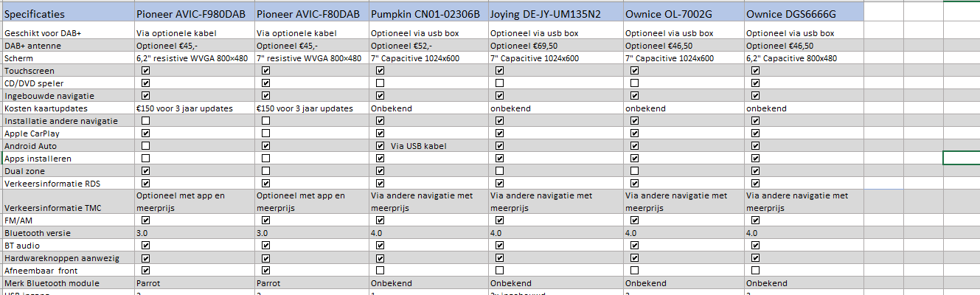Select the Pioneer AVIC-F980DAB column header cell

(x=194, y=14)
